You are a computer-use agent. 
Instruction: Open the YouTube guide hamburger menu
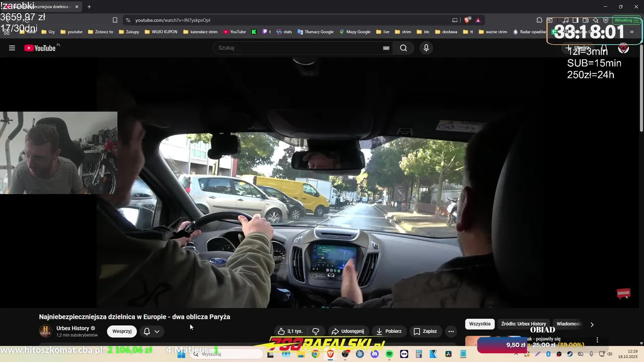12,48
